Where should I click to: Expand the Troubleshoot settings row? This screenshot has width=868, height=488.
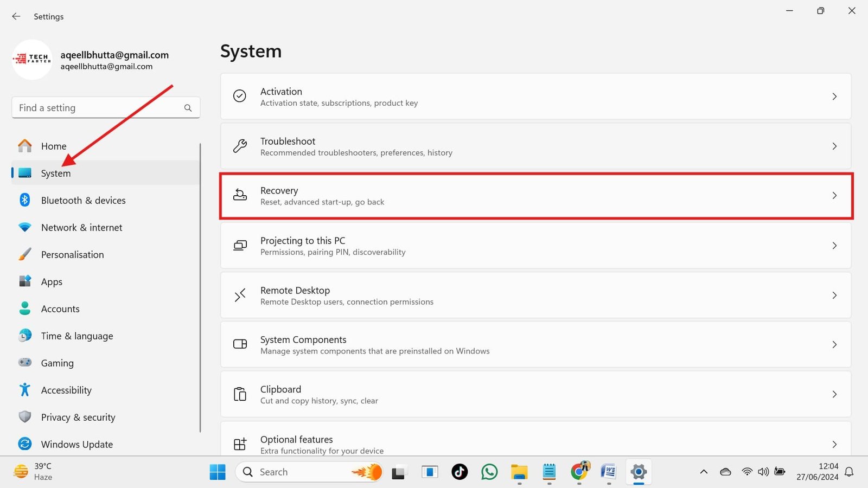tap(536, 146)
